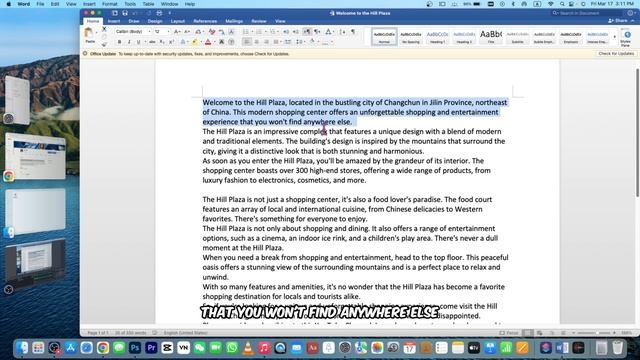The height and width of the screenshot is (360, 640).
Task: Open the Trash in the Dock
Action: (618, 348)
